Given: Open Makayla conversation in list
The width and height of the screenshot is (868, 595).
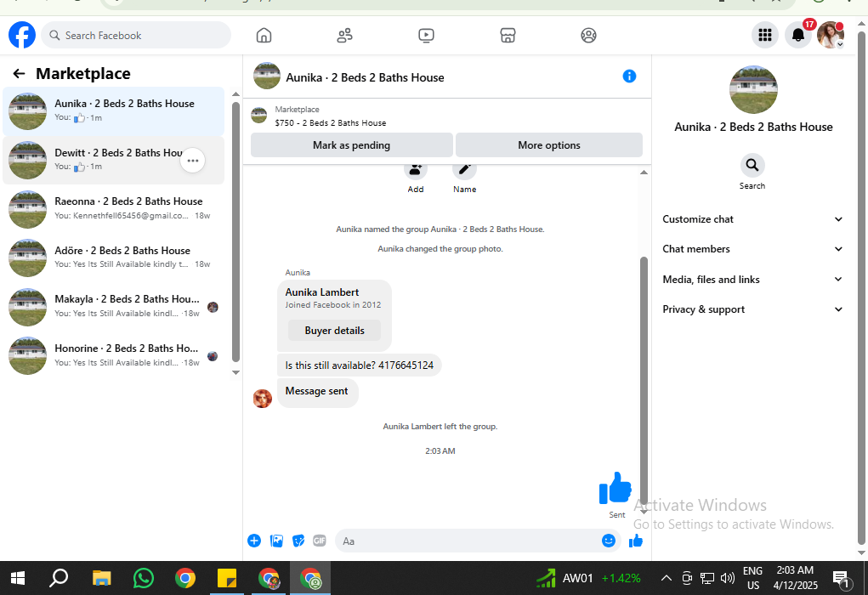Looking at the screenshot, I should click(113, 307).
